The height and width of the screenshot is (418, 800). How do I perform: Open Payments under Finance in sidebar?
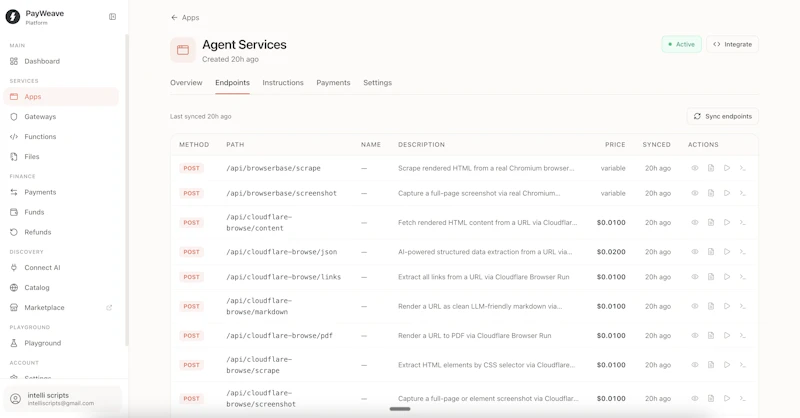(61, 192)
